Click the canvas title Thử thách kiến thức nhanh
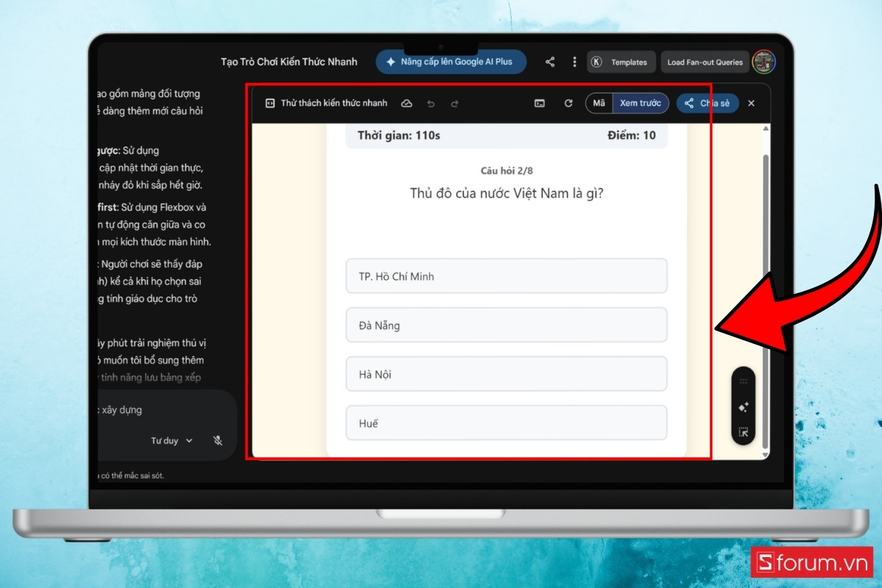882x588 pixels. (334, 104)
